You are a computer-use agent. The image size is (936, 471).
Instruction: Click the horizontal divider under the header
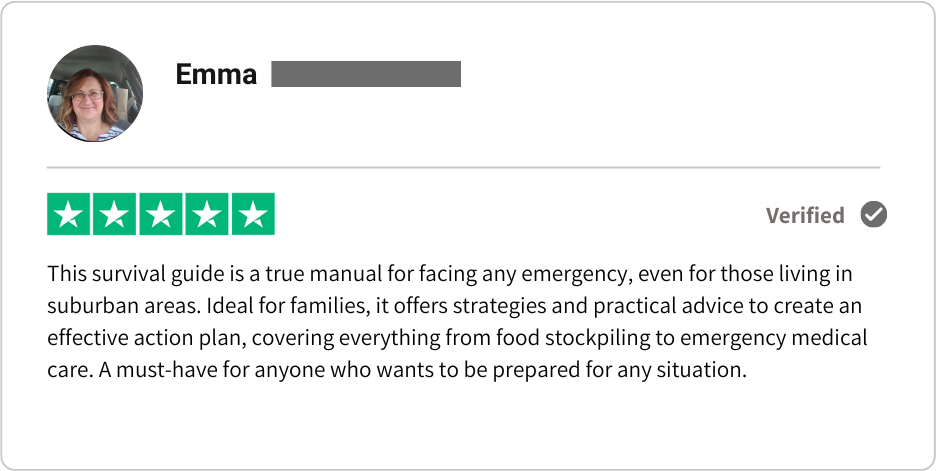(463, 167)
